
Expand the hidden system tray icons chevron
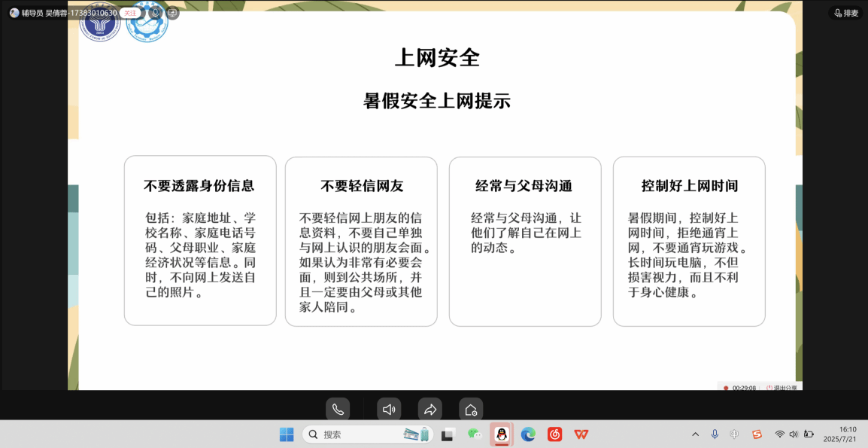(x=695, y=434)
